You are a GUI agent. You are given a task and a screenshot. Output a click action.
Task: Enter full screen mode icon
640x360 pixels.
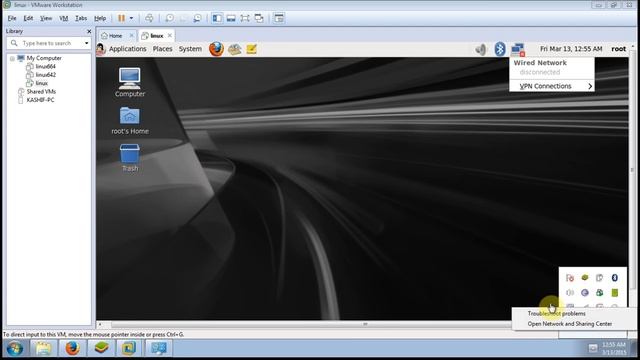[x=245, y=18]
